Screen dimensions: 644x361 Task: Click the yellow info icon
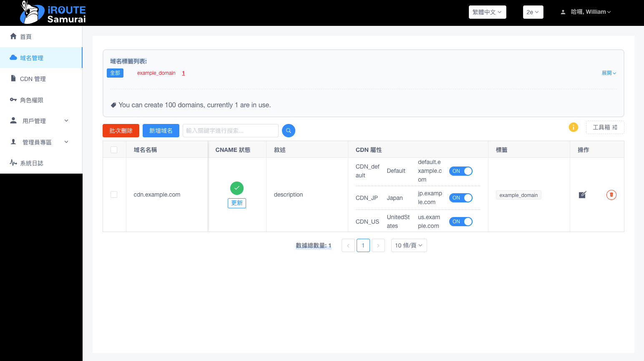click(574, 127)
